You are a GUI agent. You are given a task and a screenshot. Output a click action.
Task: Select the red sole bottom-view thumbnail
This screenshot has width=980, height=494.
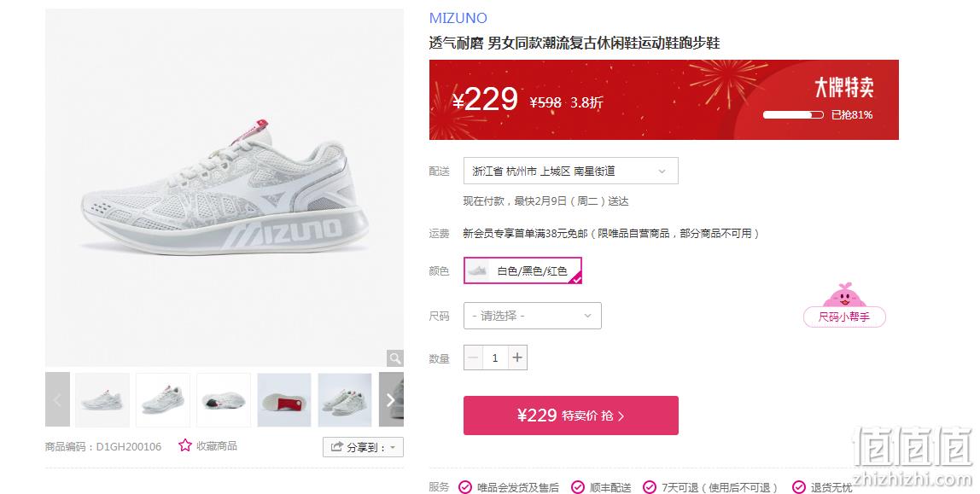point(284,399)
